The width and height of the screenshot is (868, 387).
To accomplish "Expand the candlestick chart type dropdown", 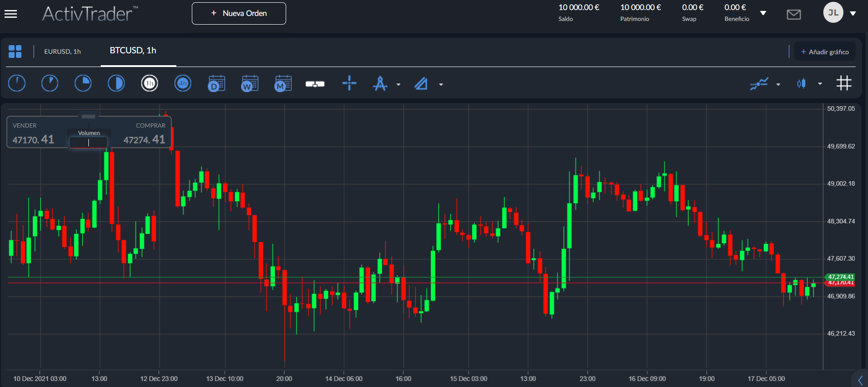I will (820, 84).
